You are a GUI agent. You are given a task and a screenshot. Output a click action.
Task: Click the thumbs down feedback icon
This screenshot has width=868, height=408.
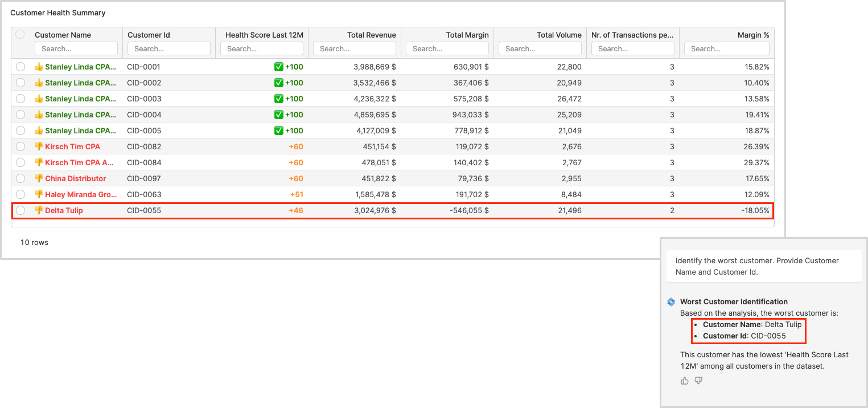(698, 381)
